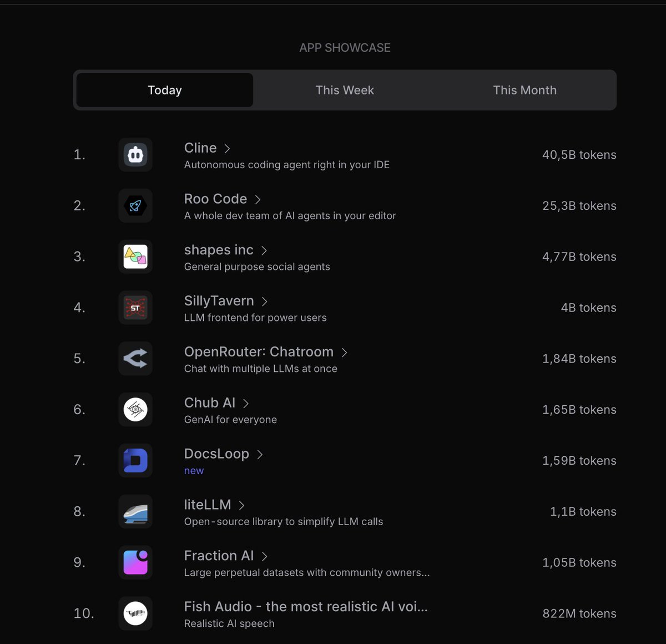Click the 'APP SHOWCASE' heading
666x644 pixels.
(x=345, y=48)
